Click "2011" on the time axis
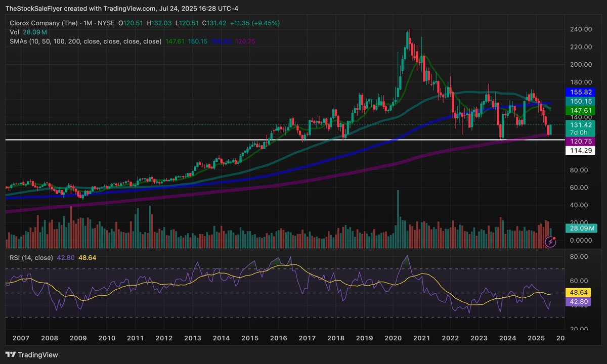Image resolution: width=607 pixels, height=364 pixels. [x=135, y=338]
